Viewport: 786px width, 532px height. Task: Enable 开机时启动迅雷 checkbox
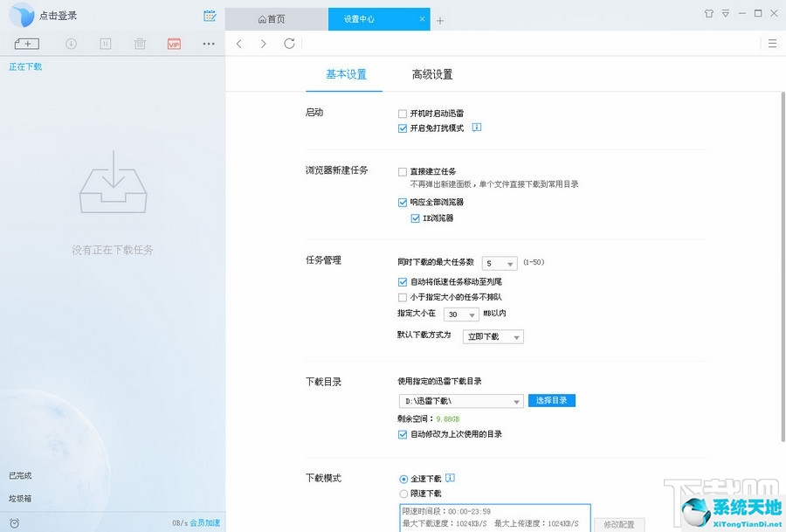(403, 114)
